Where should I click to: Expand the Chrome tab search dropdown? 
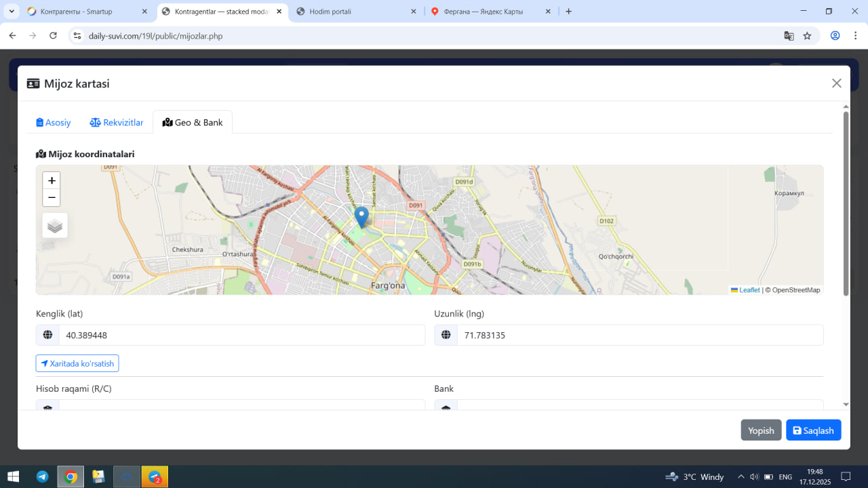pos(12,12)
